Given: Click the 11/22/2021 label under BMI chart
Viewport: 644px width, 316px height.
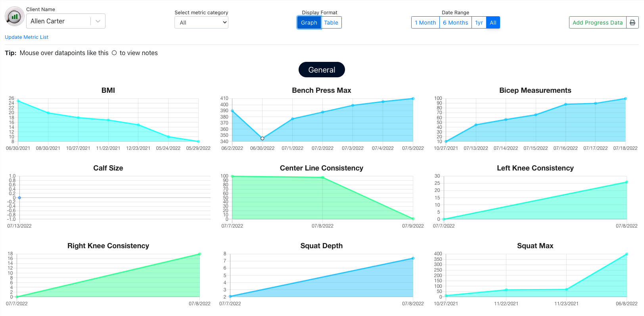Looking at the screenshot, I should click(108, 148).
